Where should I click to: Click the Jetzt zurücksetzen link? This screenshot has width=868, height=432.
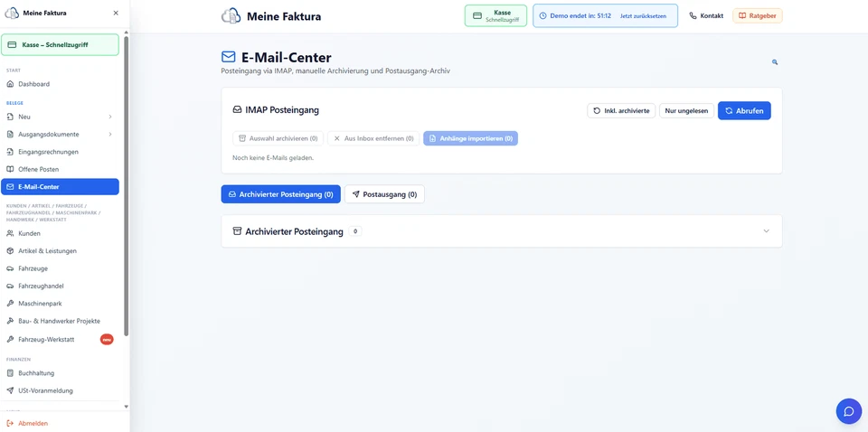(x=643, y=16)
